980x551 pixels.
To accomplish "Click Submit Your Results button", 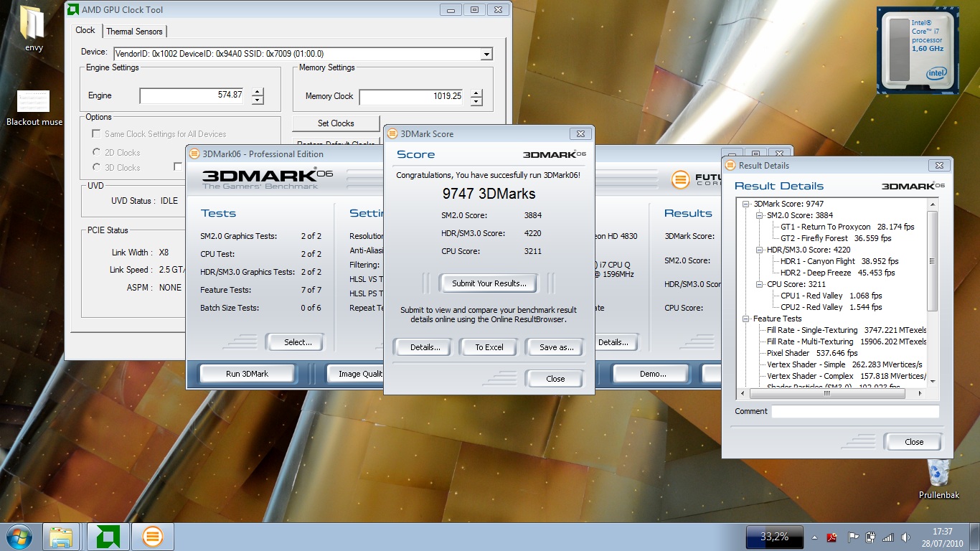I will point(489,283).
